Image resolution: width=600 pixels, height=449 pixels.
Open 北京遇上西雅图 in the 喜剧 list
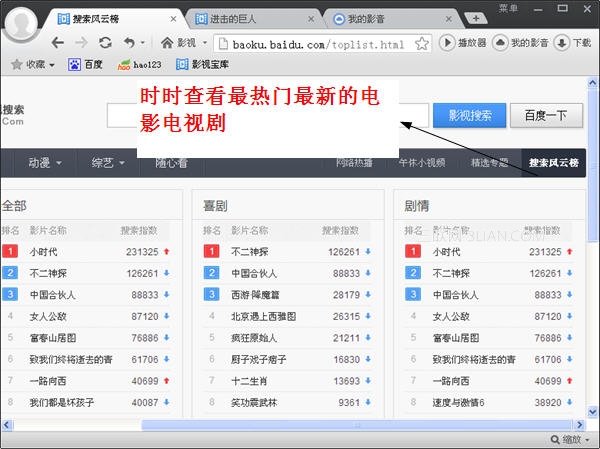[x=263, y=317]
